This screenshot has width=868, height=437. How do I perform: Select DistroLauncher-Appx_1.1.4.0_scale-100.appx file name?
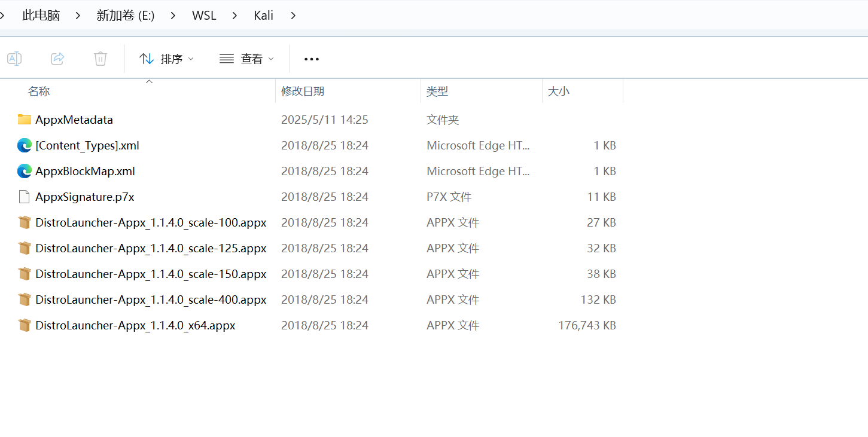coord(151,222)
